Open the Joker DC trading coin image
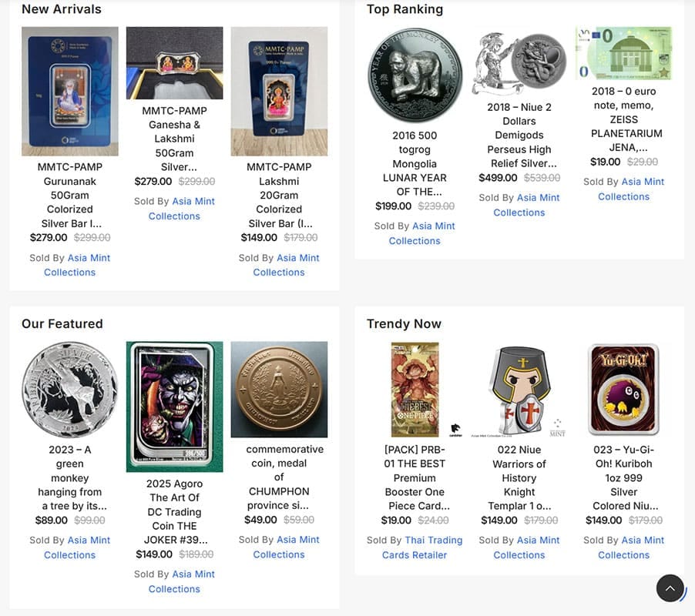695x616 pixels. pos(174,406)
